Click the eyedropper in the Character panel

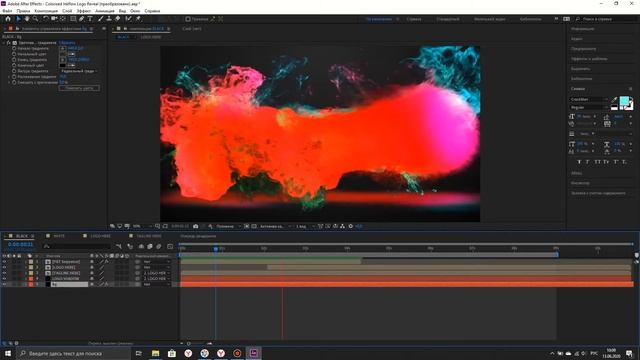coord(614,100)
